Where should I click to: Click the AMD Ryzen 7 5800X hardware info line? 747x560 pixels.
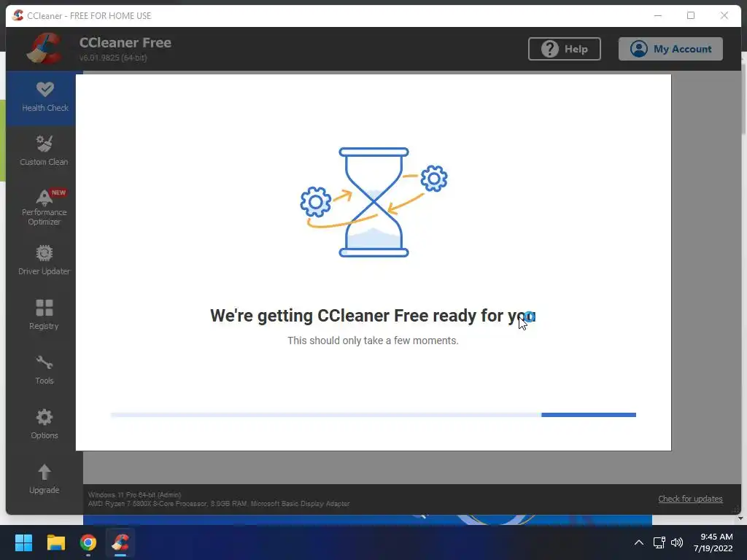(x=219, y=503)
